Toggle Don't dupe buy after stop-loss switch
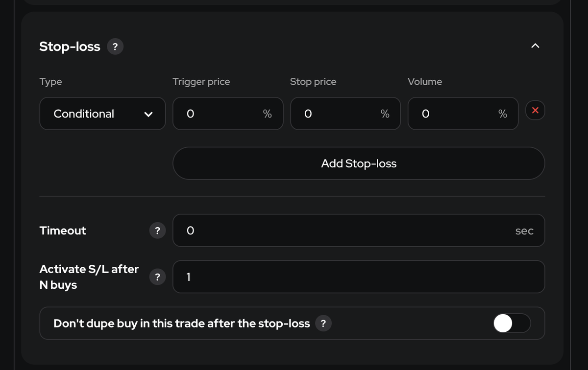 [x=512, y=323]
